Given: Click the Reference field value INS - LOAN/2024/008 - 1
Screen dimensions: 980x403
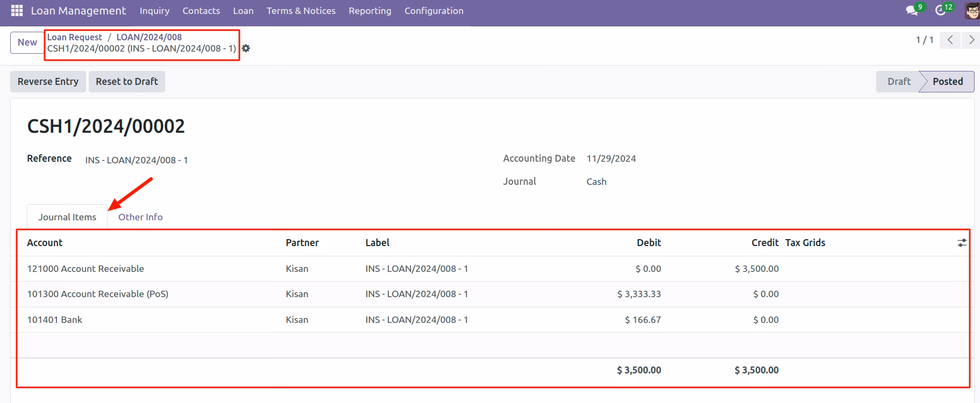Looking at the screenshot, I should point(137,160).
